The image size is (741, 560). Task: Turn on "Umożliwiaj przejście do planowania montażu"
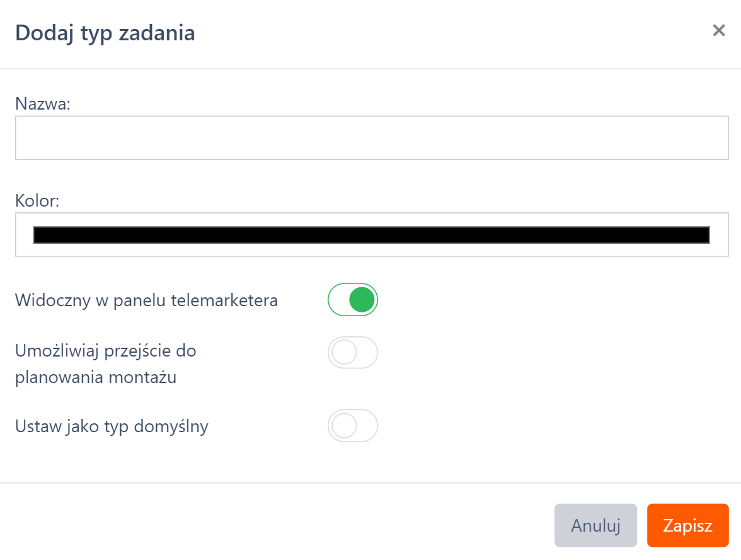coord(352,352)
